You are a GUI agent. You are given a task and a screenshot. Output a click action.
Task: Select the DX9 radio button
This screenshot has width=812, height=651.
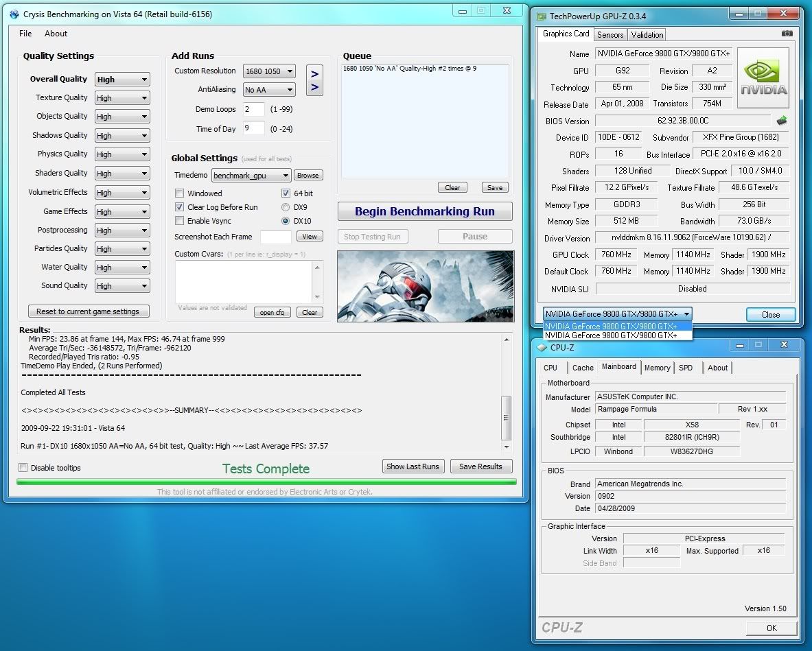pyautogui.click(x=286, y=207)
